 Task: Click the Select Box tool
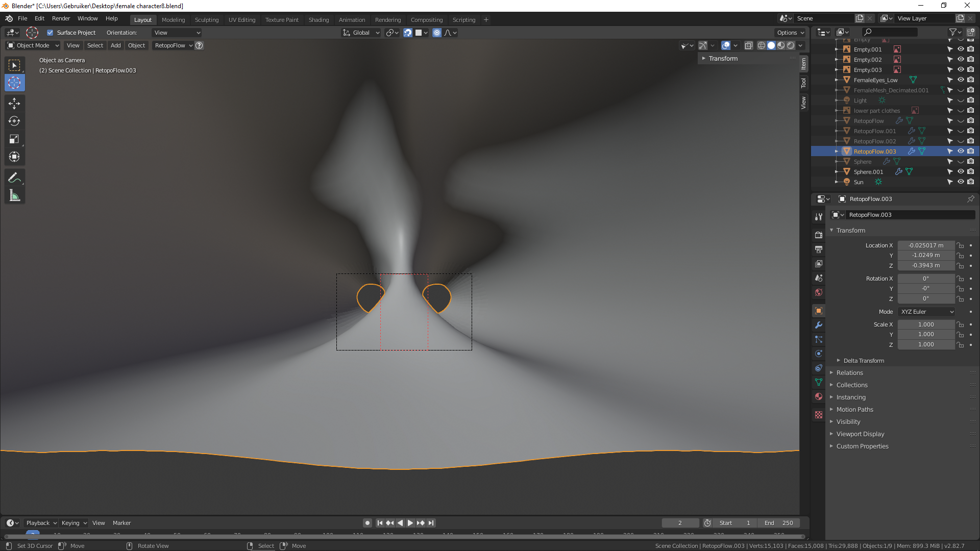14,65
